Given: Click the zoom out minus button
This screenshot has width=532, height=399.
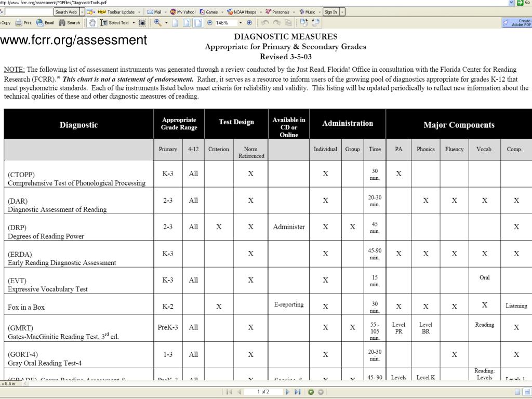Looking at the screenshot, I should [x=210, y=23].
